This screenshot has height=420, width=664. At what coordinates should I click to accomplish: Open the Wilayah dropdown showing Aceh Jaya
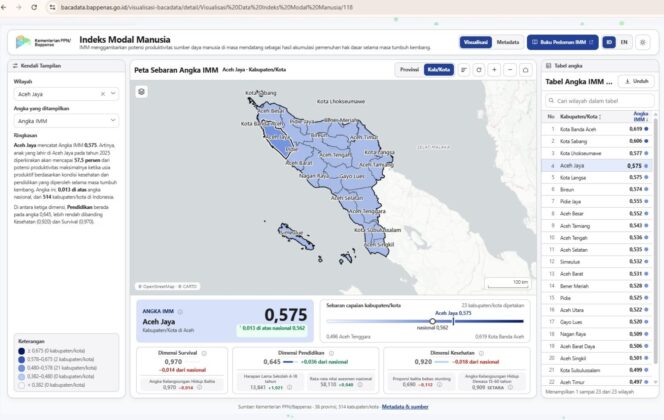(x=66, y=94)
